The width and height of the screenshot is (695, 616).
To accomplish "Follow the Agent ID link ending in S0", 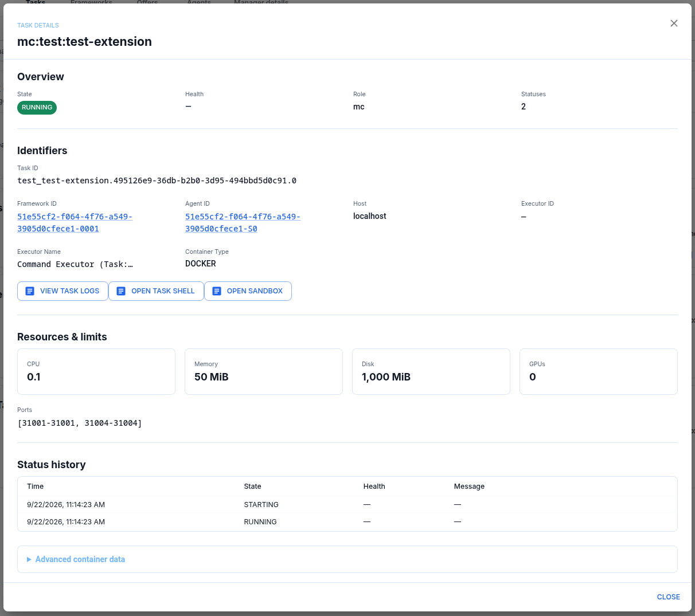I will (x=243, y=222).
